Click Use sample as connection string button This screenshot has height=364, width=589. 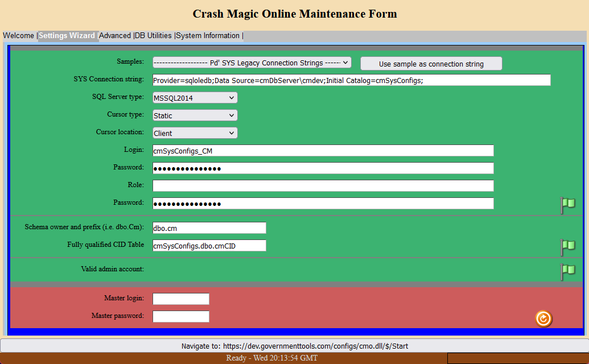431,64
